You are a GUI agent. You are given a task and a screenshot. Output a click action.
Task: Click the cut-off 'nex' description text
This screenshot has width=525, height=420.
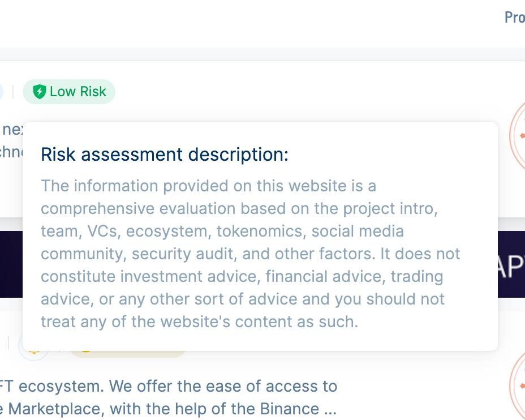[x=12, y=130]
